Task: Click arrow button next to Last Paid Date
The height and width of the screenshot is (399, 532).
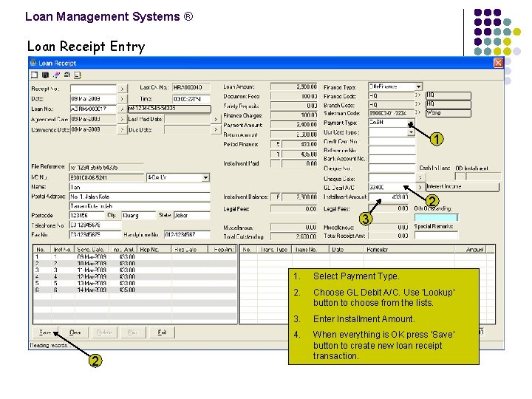Action: [216, 119]
